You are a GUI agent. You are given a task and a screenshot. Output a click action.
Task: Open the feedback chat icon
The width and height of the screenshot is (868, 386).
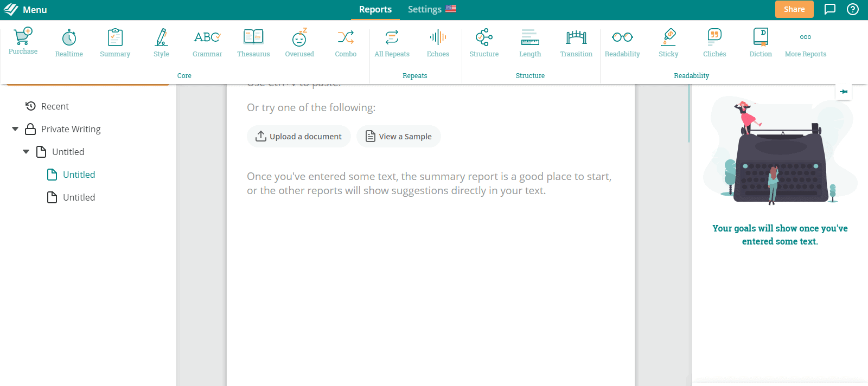(x=830, y=9)
